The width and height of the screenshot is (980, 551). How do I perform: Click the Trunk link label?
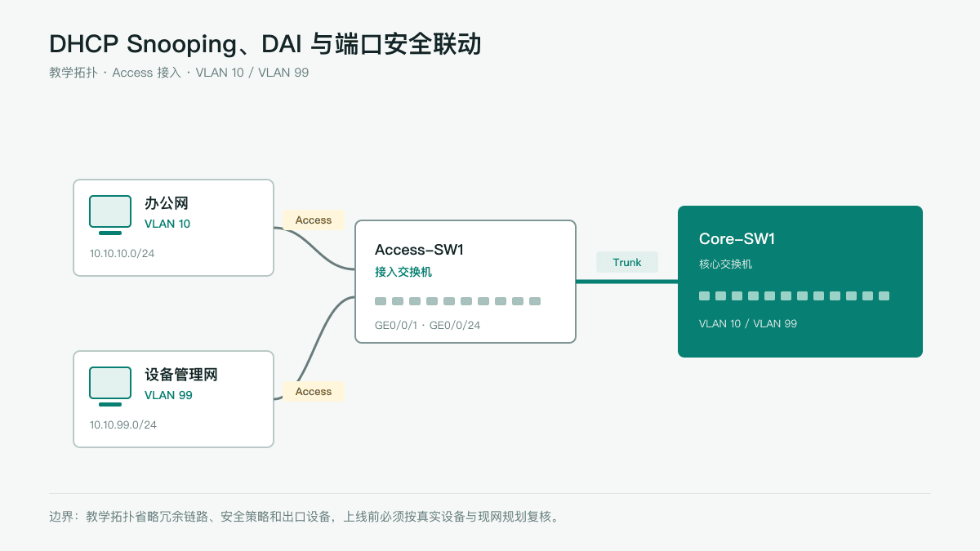pyautogui.click(x=627, y=262)
